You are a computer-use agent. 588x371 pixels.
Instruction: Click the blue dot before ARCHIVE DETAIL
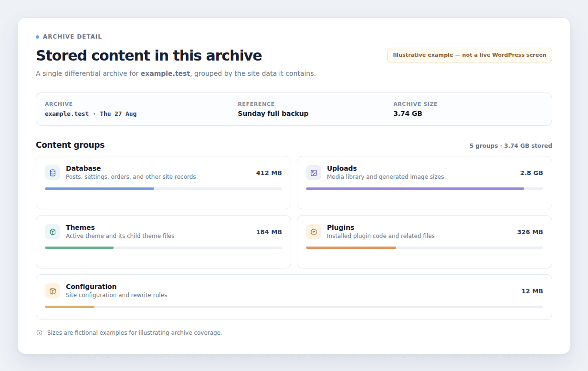[x=38, y=37]
